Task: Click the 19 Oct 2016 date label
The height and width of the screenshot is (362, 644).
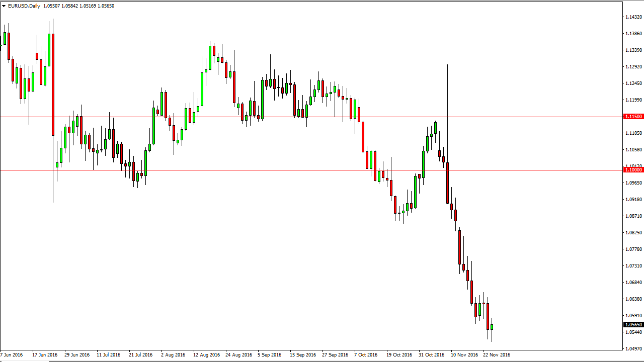Action: [x=399, y=355]
